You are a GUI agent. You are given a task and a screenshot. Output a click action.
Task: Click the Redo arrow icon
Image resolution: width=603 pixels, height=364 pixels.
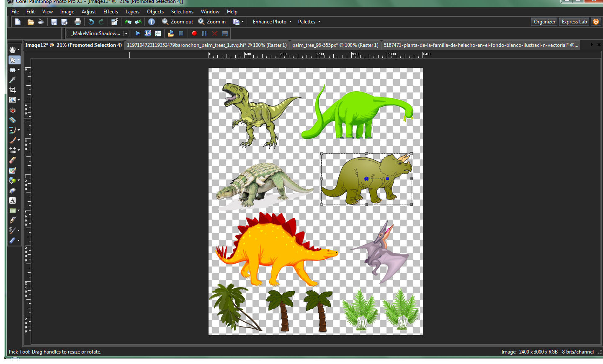(x=101, y=22)
